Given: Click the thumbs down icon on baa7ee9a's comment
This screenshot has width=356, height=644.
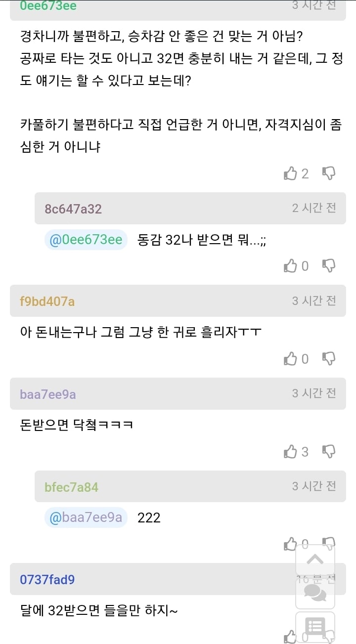Looking at the screenshot, I should tap(328, 451).
